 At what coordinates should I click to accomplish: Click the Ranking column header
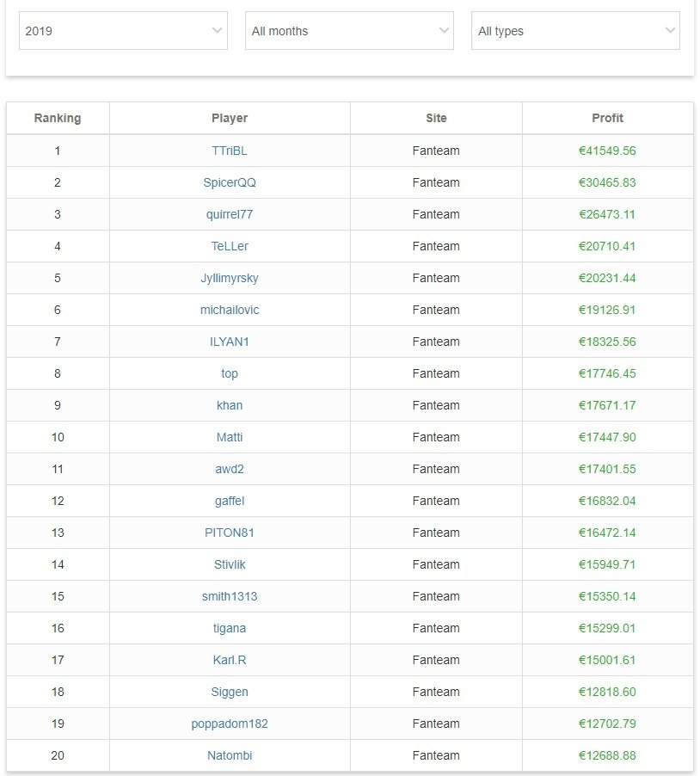[x=58, y=118]
